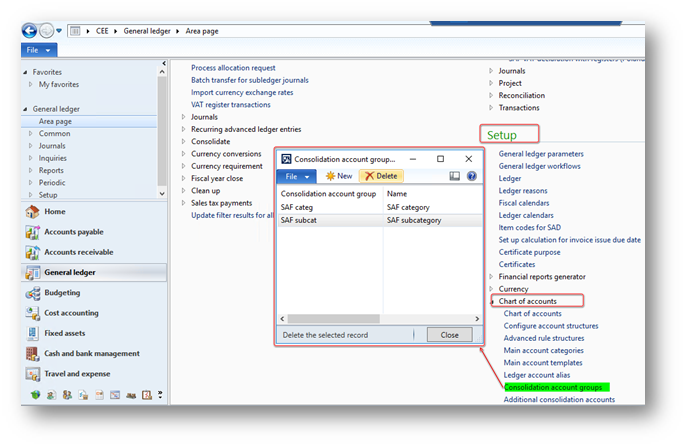Click the address bar menu icon
Viewport: 687px width, 448px height.
click(75, 31)
